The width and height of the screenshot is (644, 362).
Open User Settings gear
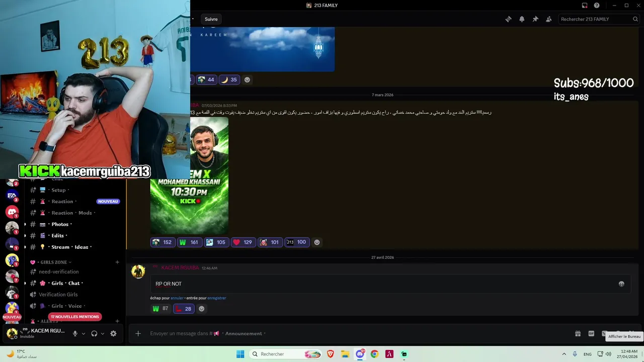pos(113,333)
